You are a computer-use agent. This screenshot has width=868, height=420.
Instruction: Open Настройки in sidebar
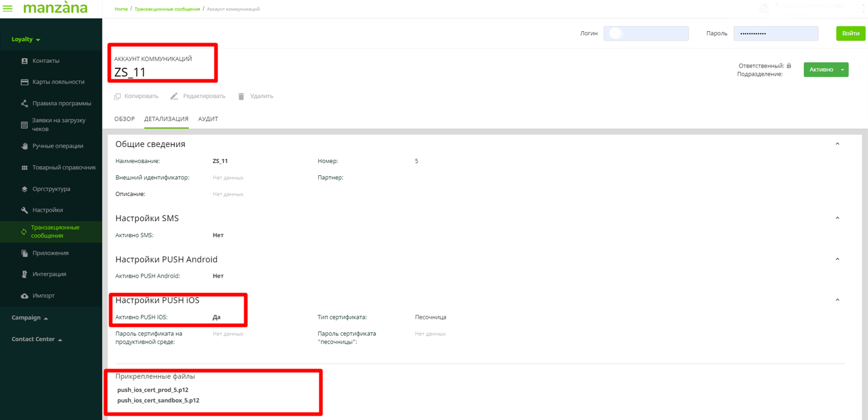(47, 210)
